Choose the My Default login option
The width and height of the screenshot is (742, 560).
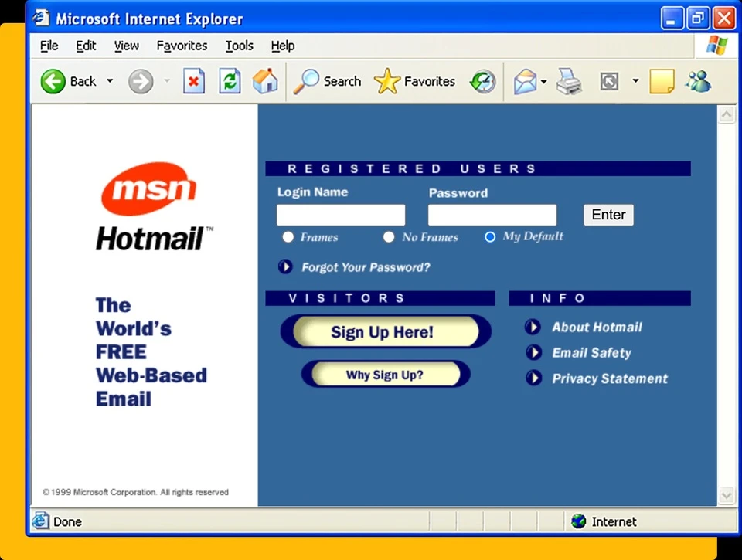click(490, 237)
